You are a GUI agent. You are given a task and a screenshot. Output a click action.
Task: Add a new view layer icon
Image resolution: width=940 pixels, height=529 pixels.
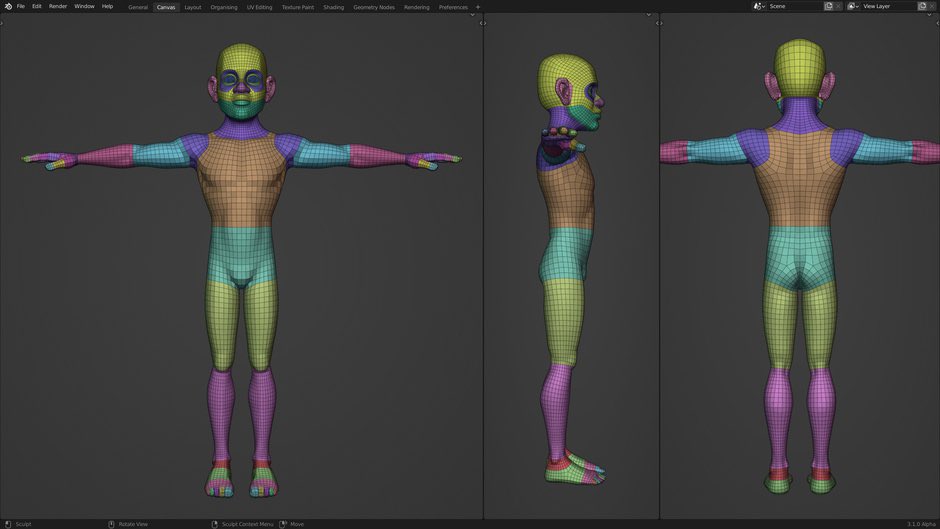923,6
